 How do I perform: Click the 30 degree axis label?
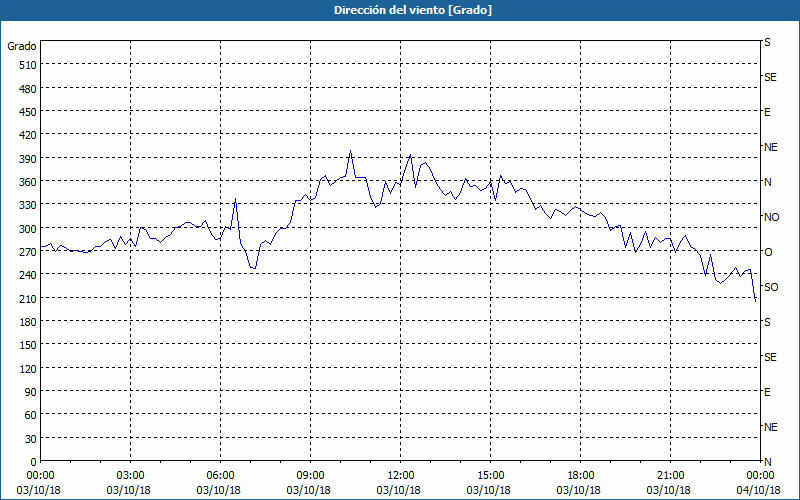pyautogui.click(x=31, y=439)
